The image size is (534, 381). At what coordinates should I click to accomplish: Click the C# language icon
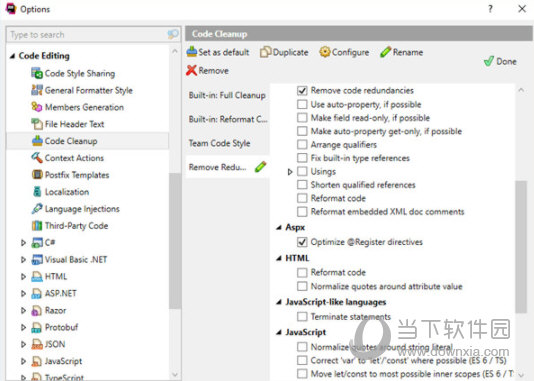(37, 242)
